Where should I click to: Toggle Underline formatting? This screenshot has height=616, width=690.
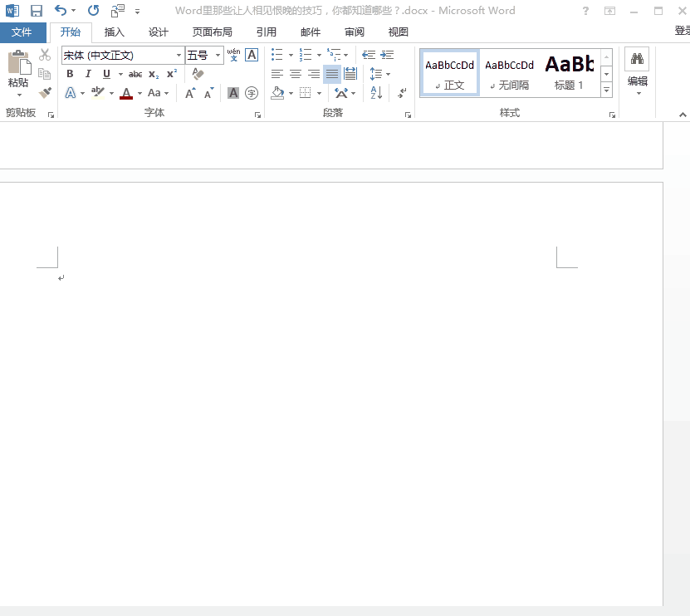point(106,74)
